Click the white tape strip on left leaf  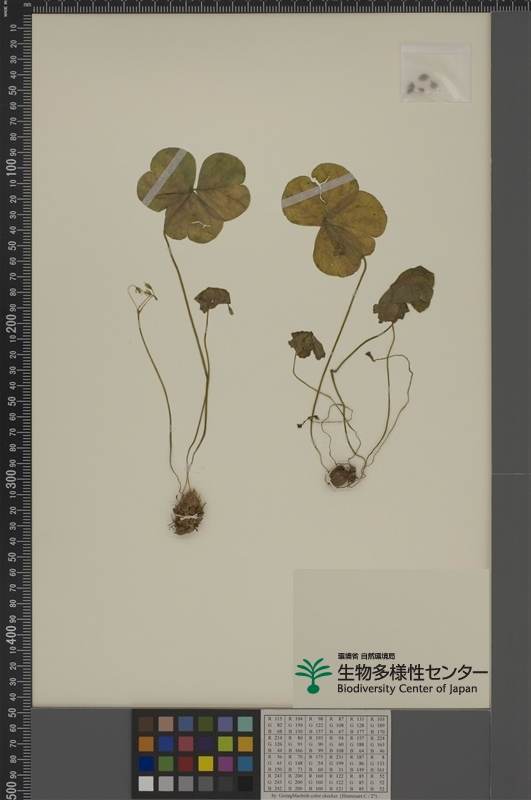point(164,177)
